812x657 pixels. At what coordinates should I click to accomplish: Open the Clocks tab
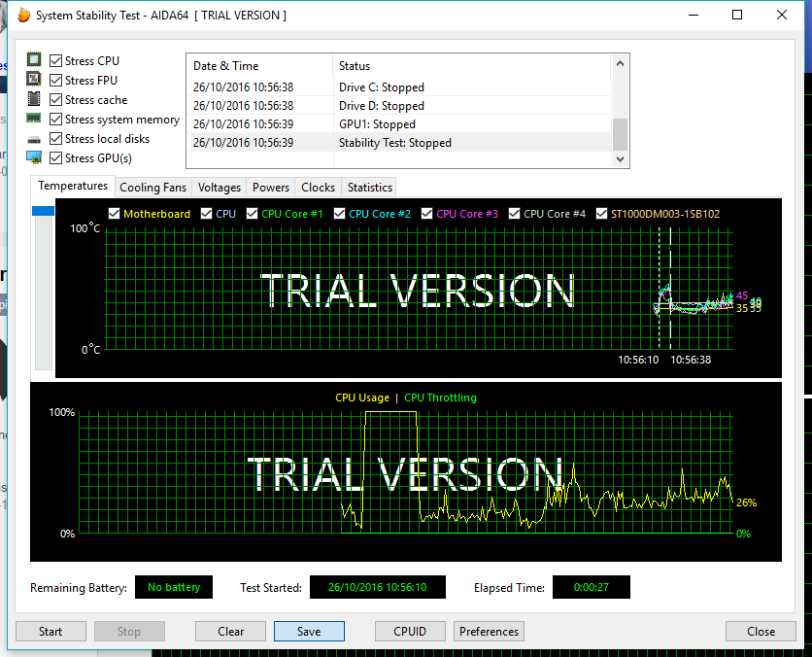pyautogui.click(x=318, y=187)
